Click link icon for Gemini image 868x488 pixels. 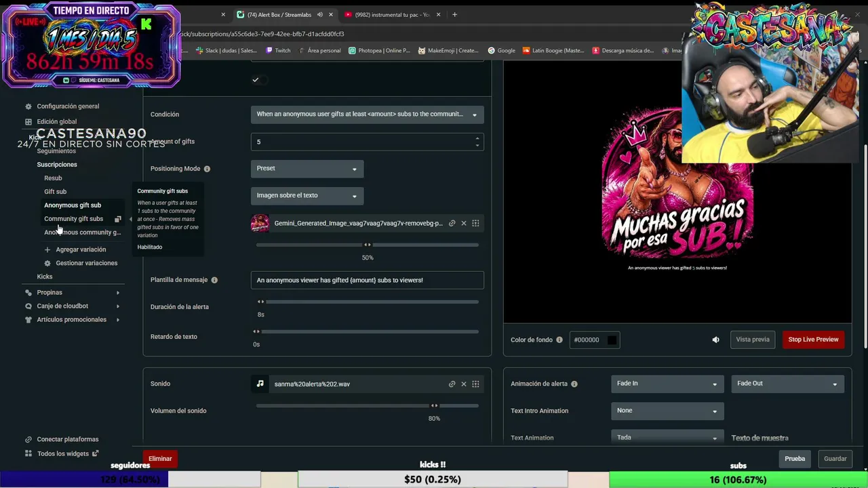pos(452,223)
